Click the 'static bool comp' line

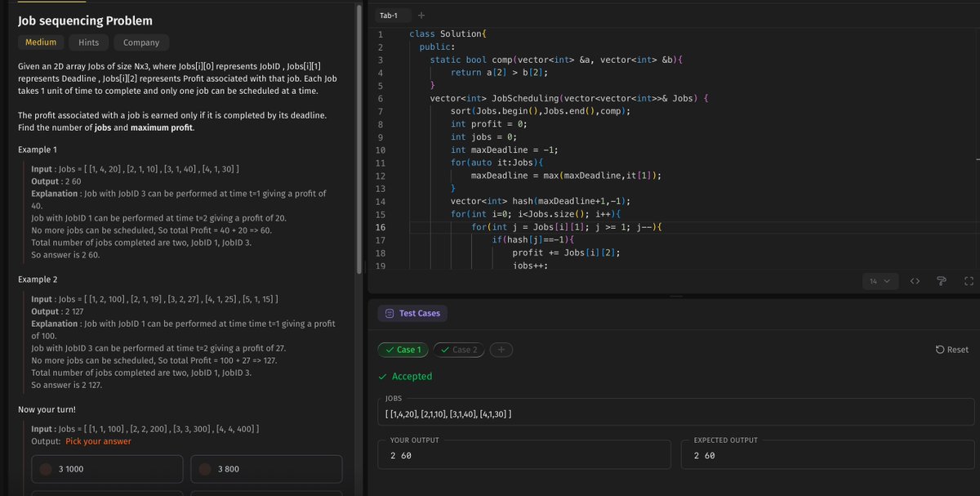pyautogui.click(x=556, y=60)
